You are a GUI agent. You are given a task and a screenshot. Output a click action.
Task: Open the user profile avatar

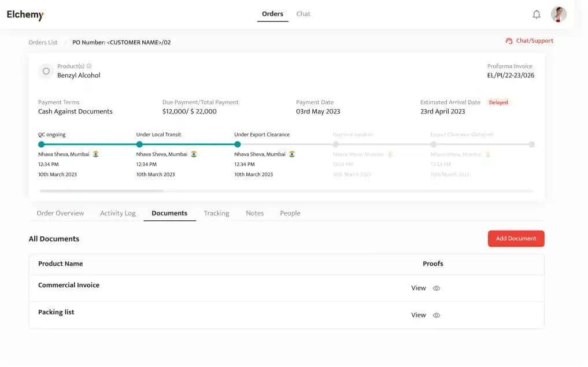(559, 14)
